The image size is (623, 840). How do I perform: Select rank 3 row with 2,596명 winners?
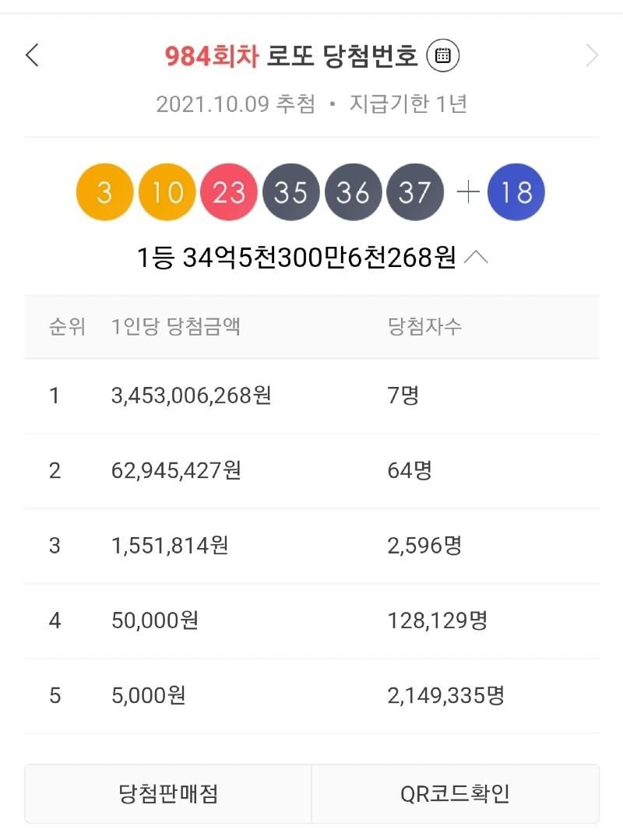(311, 546)
